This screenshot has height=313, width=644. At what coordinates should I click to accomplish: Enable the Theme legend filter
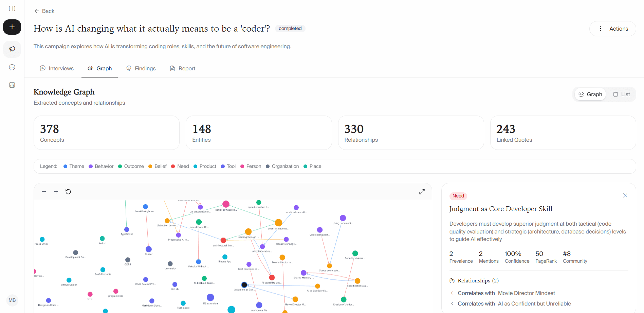(x=73, y=166)
